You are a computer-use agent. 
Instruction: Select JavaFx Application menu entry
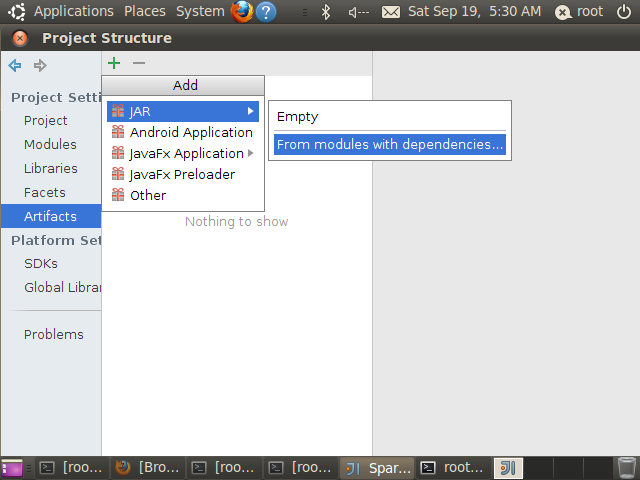click(183, 153)
